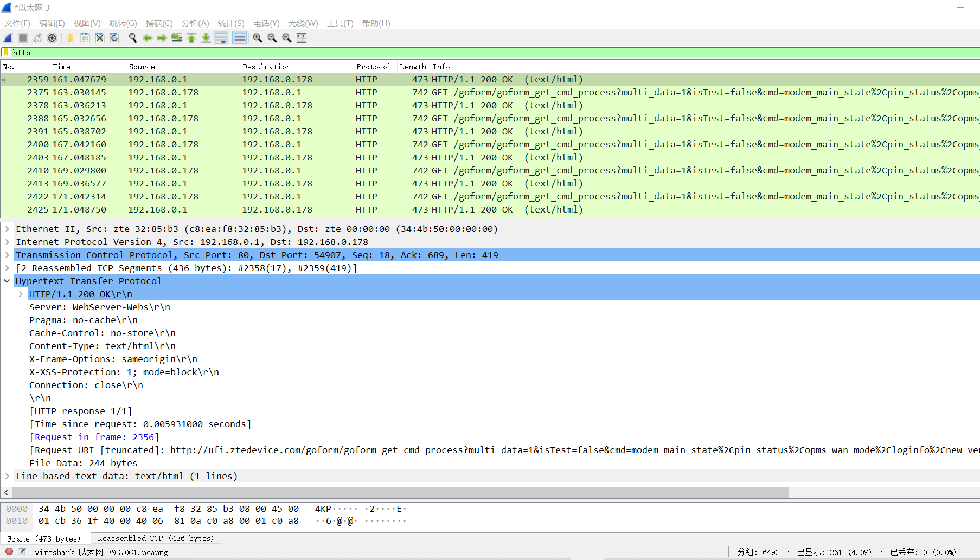Sort packets by the Destination column
980x560 pixels.
[x=297, y=67]
